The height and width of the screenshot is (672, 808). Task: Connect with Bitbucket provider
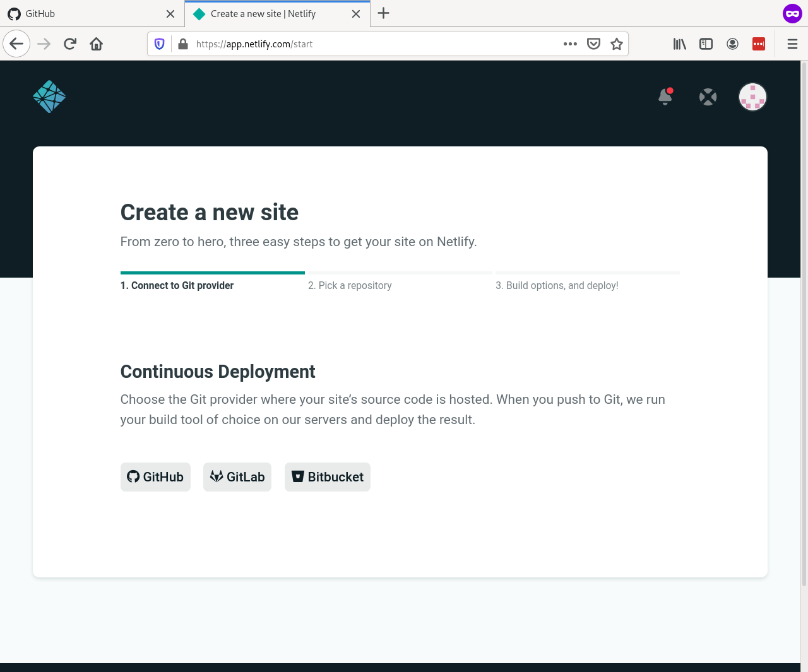[x=328, y=477]
